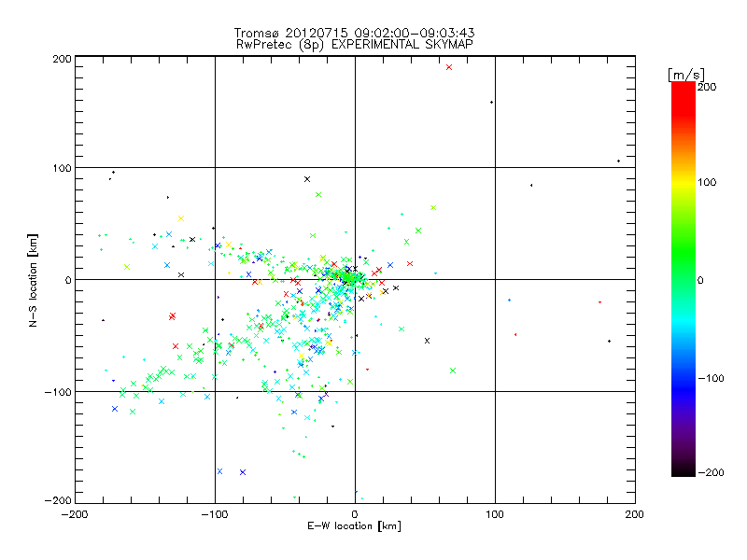Click the x-axis tick label '200'

point(635,514)
